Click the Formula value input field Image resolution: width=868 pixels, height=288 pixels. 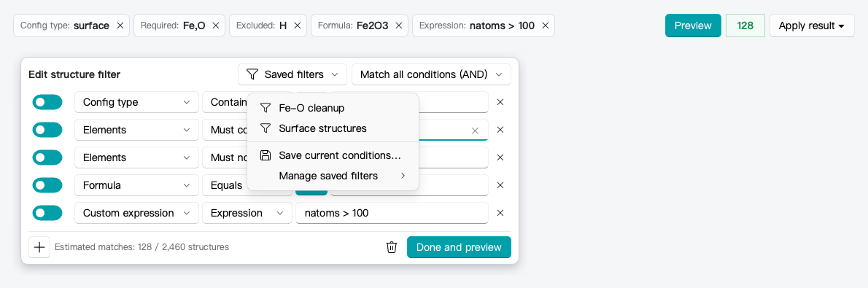tap(454, 185)
